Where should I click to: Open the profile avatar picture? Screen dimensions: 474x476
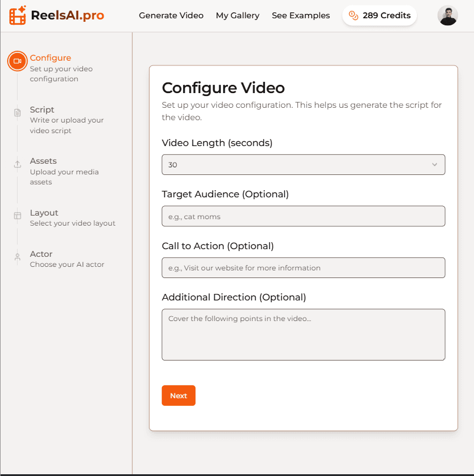coord(447,15)
